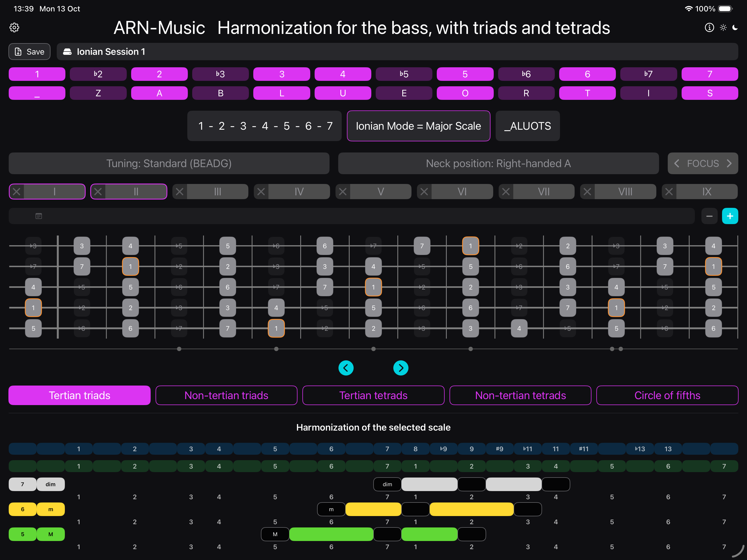Toggle the ♭7 interval button
The image size is (747, 560).
pos(648,74)
